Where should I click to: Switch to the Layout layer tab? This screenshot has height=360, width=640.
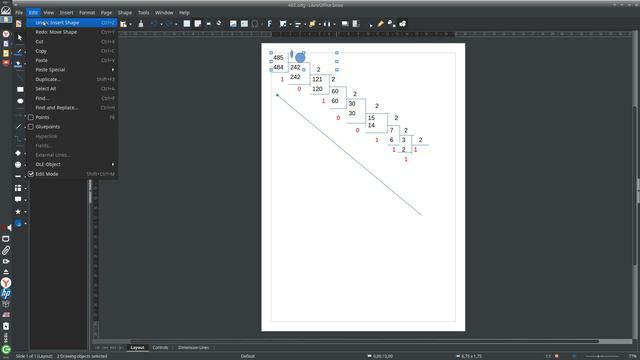(138, 348)
